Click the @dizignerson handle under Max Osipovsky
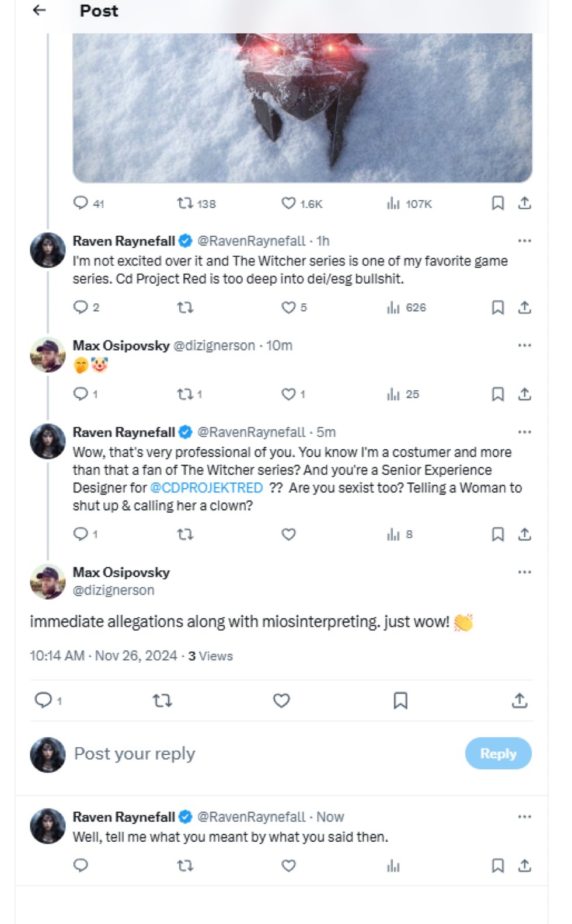This screenshot has height=924, width=572. point(113,590)
